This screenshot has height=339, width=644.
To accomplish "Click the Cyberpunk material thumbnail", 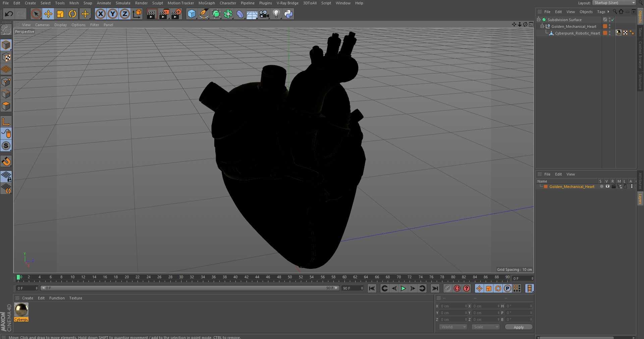I will (21, 310).
